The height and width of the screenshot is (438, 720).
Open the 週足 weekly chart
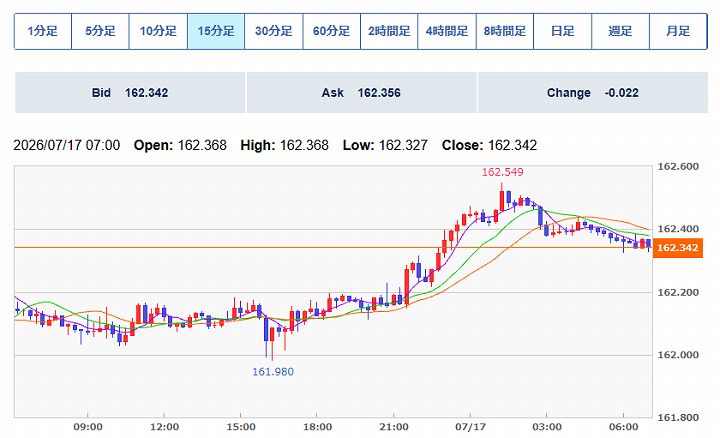pyautogui.click(x=620, y=31)
